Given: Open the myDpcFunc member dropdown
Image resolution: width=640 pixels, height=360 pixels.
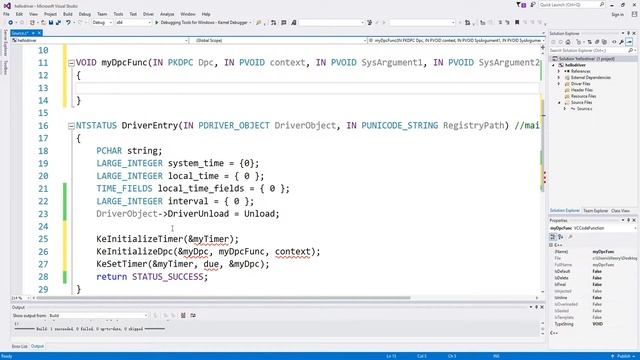Looking at the screenshot, I should point(456,40).
